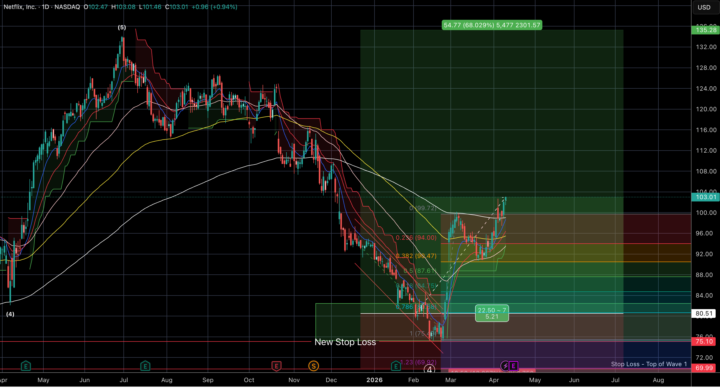Click the 2026 label on time axis
720x388 pixels.
[374, 380]
